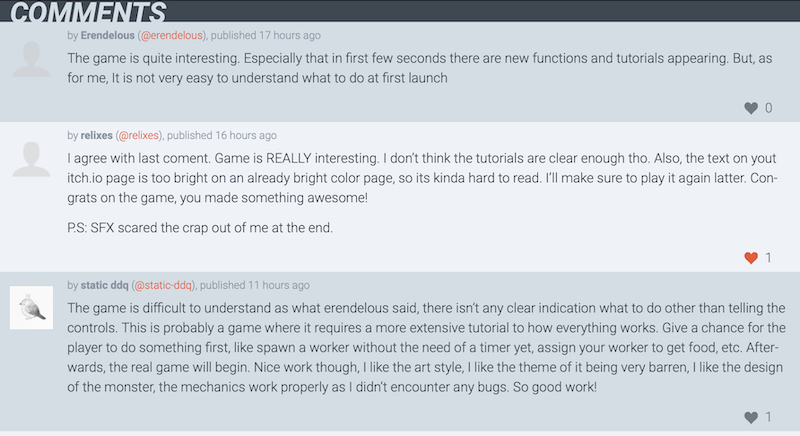This screenshot has height=436, width=800.
Task: Click the like count on Erendelous's comment
Action: (768, 108)
